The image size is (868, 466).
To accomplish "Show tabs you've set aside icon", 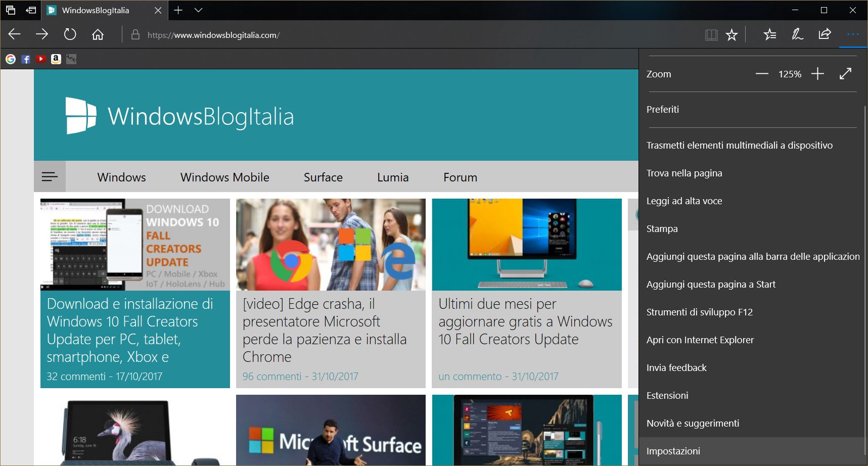I will 10,10.
